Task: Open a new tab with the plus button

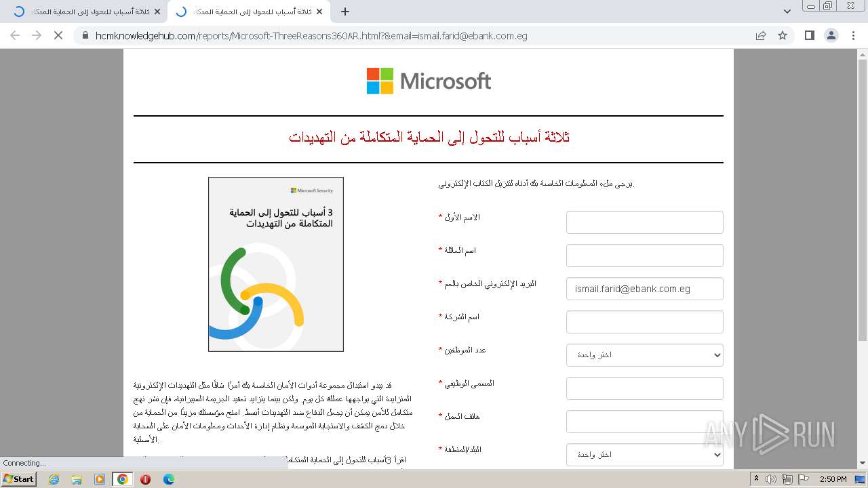Action: click(345, 12)
